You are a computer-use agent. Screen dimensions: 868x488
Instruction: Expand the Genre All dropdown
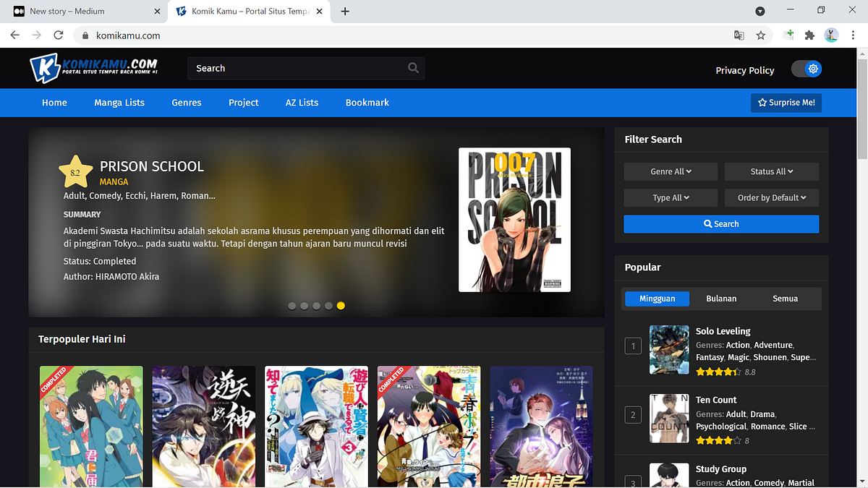[671, 171]
